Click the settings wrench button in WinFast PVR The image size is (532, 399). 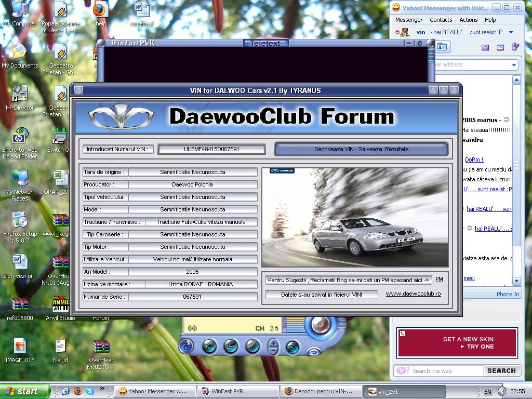click(x=252, y=345)
